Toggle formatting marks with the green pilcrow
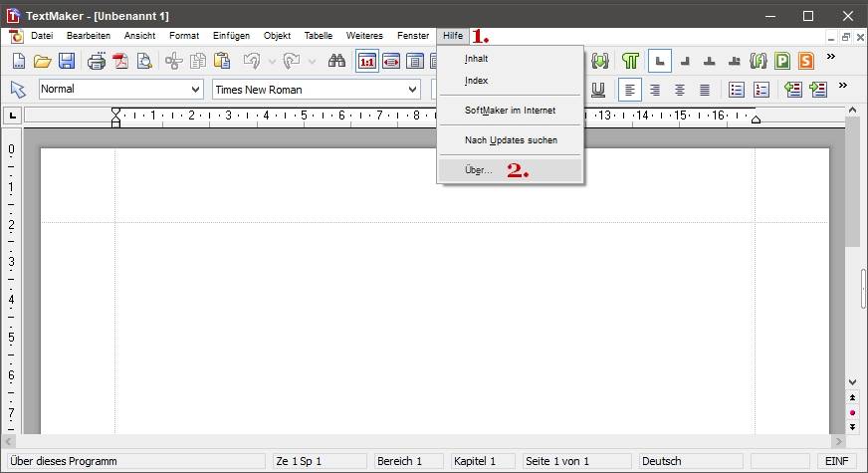Screen dimensions: 868x473 (630, 61)
